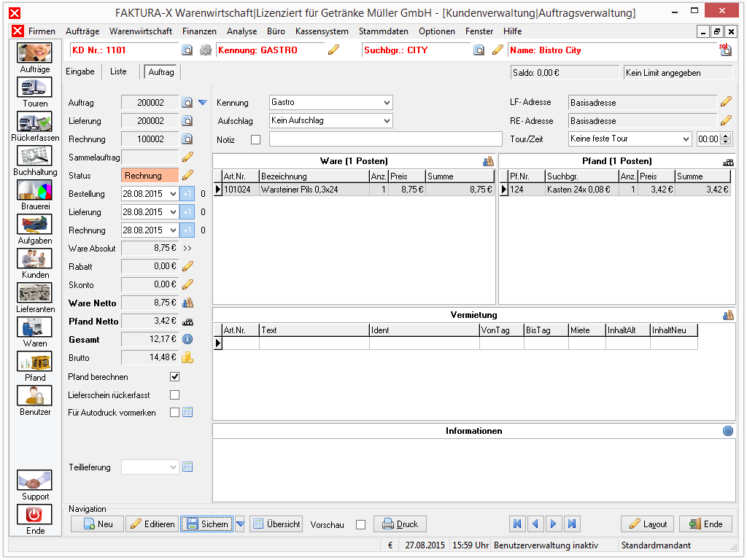Open the Touren sidebar icon
747x560 pixels.
pos(34,87)
